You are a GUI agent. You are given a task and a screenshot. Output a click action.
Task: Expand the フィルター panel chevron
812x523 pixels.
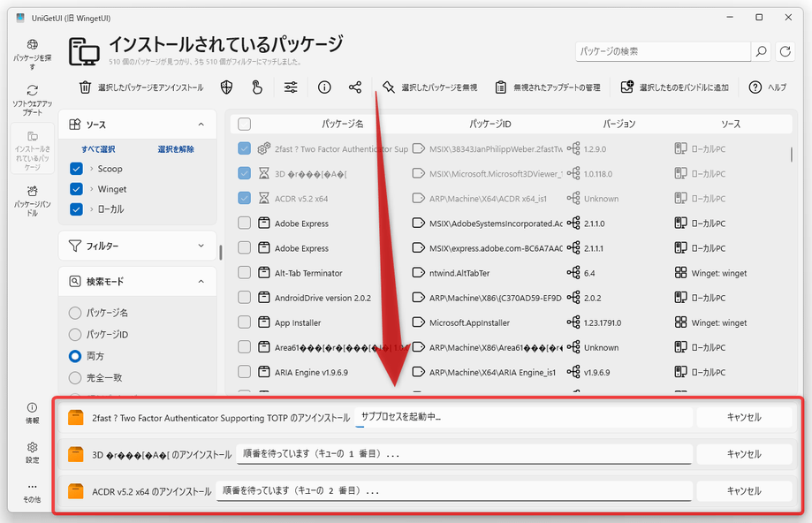201,246
